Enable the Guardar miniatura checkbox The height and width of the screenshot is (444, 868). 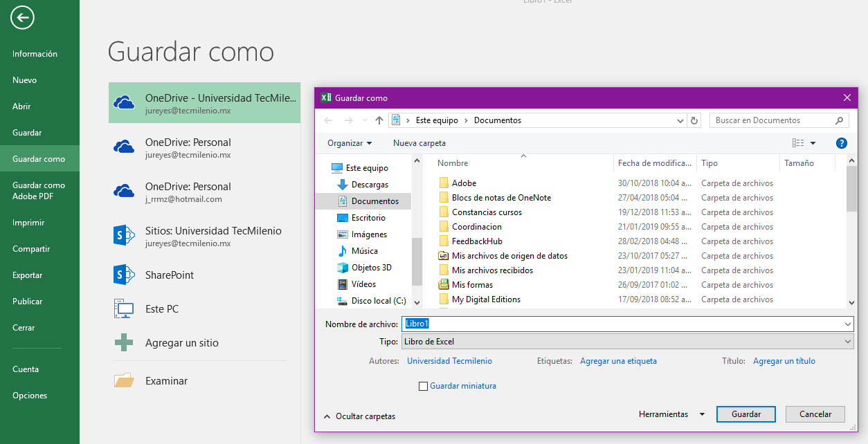(x=423, y=386)
